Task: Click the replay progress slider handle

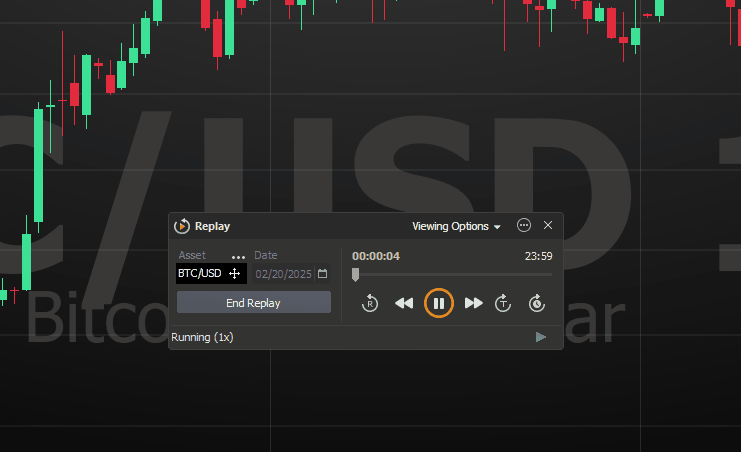Action: pyautogui.click(x=355, y=274)
